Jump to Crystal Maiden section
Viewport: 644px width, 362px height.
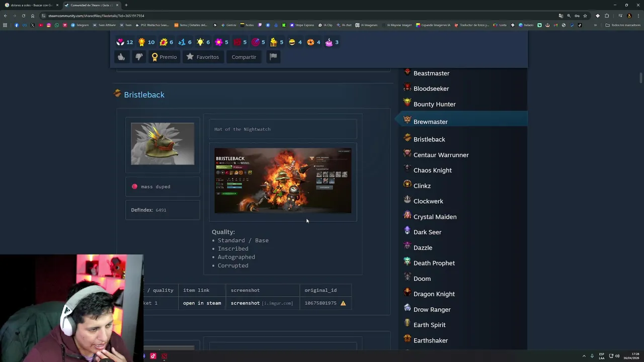point(435,217)
